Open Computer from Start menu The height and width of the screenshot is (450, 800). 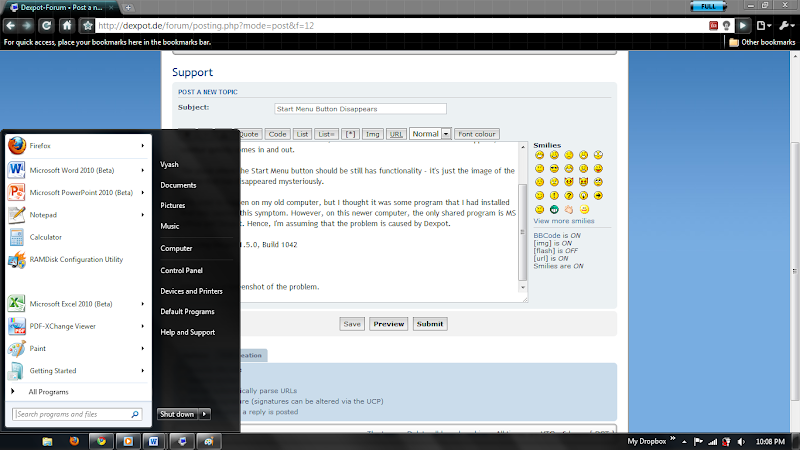click(176, 248)
